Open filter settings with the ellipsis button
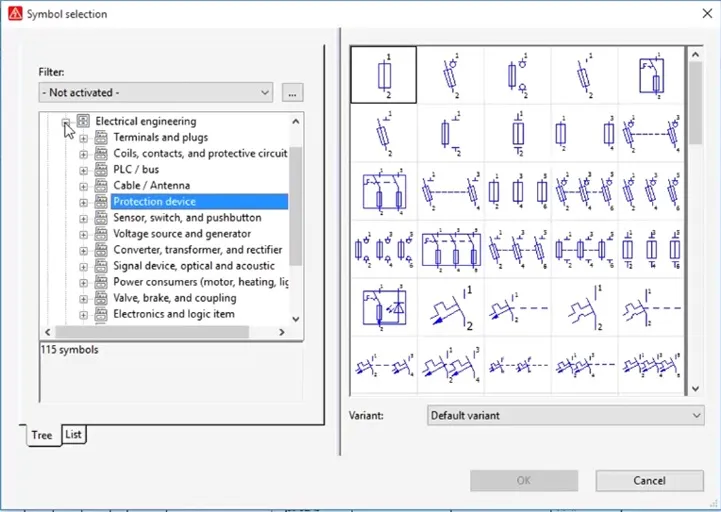Image resolution: width=721 pixels, height=512 pixels. coord(292,92)
